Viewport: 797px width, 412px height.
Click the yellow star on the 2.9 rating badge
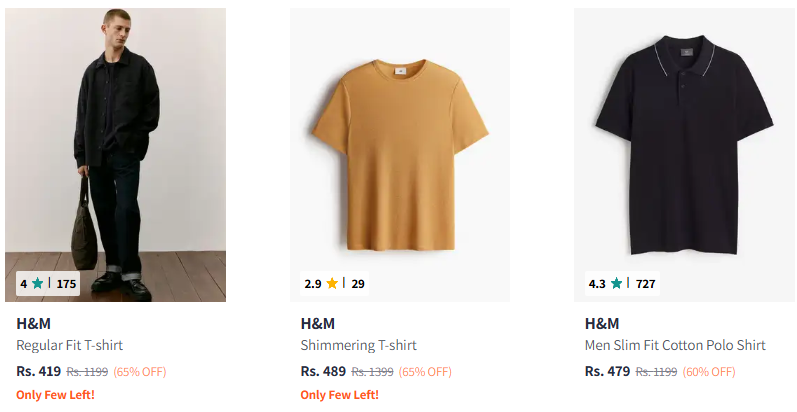[332, 283]
